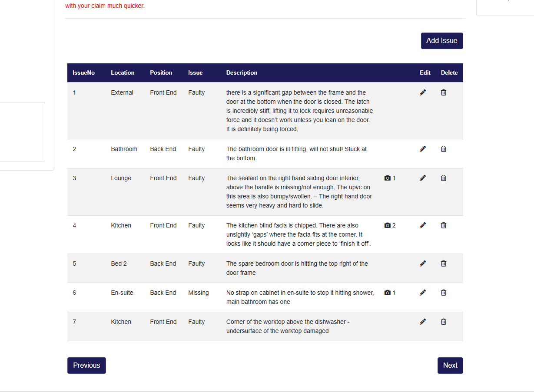
Task: Delete the En-suite issue row
Action: tap(444, 293)
